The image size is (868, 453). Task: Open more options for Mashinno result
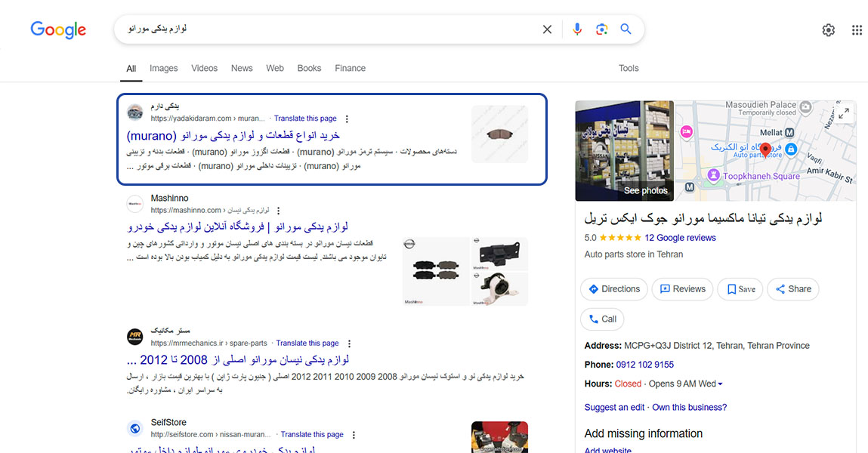coord(279,211)
